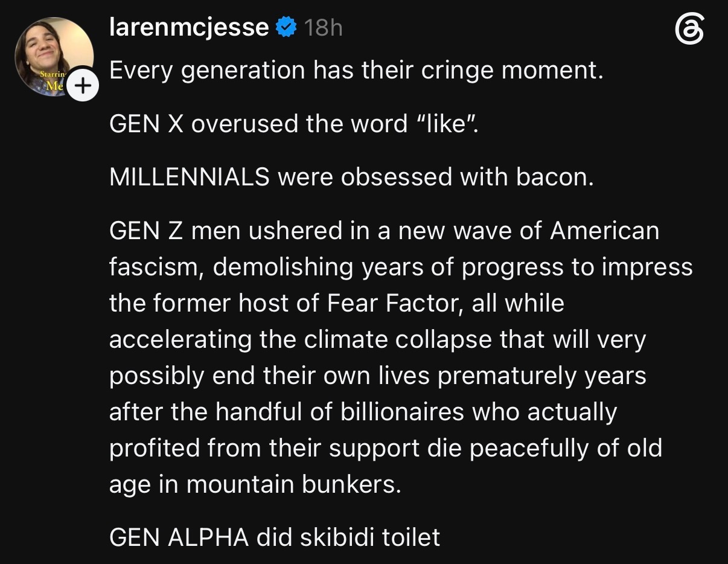Open larenmcjesse's profile picture
Screen dimensions: 728x564
point(54,56)
